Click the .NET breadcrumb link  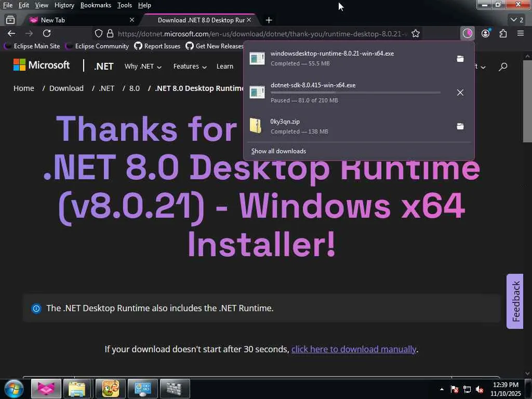(x=107, y=88)
